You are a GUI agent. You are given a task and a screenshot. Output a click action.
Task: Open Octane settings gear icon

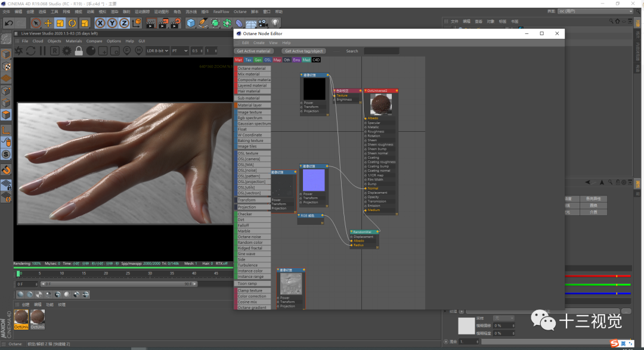click(x=67, y=51)
